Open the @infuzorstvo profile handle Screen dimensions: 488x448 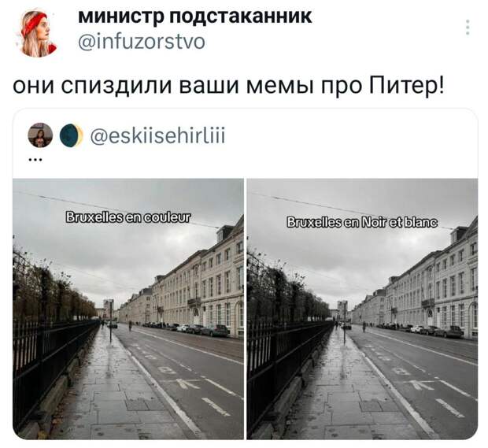(142, 42)
